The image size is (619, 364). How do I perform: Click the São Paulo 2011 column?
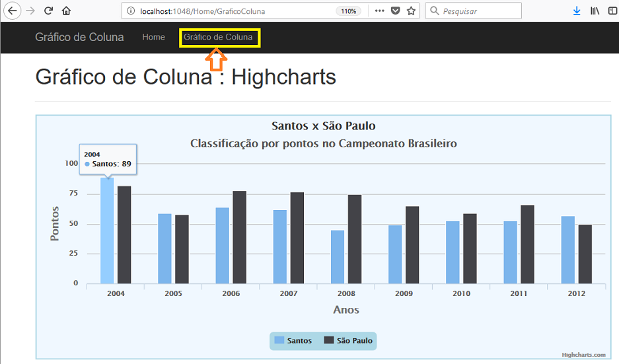(x=528, y=244)
